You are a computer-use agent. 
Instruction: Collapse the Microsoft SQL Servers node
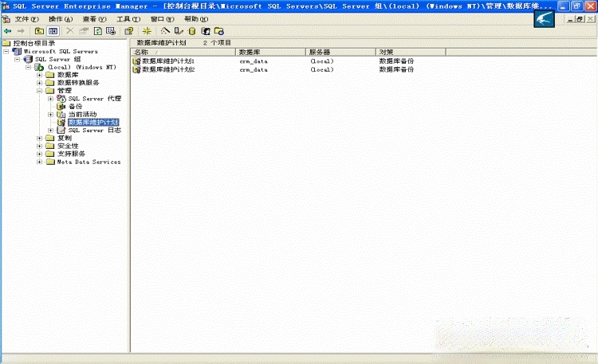tap(6, 51)
